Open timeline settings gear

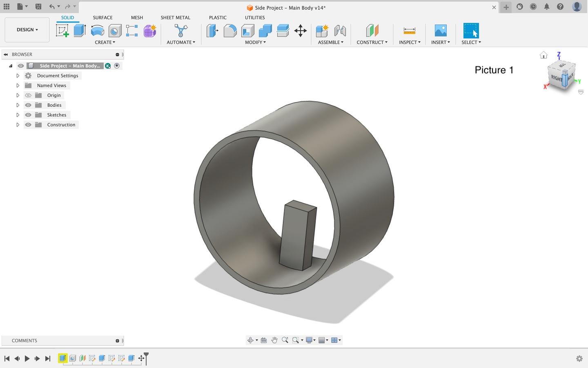579,359
